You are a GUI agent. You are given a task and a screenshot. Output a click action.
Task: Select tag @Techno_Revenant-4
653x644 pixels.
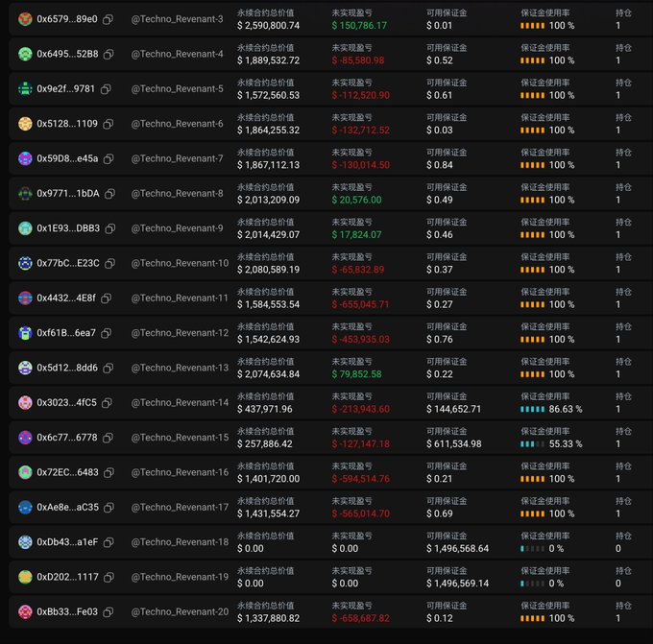click(177, 54)
